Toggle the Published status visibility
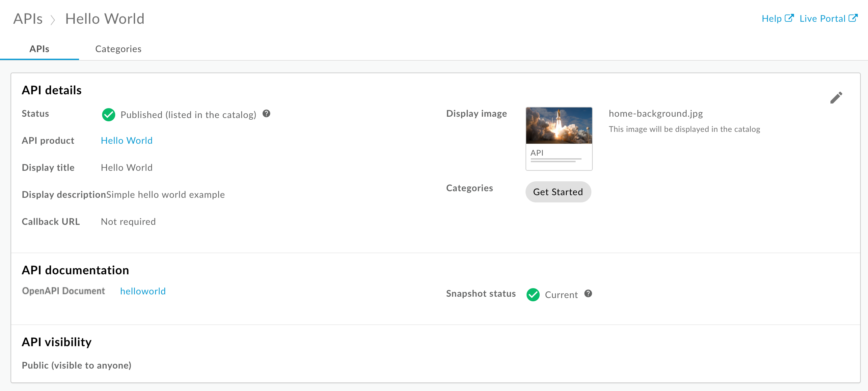Image resolution: width=868 pixels, height=391 pixels. pyautogui.click(x=109, y=115)
